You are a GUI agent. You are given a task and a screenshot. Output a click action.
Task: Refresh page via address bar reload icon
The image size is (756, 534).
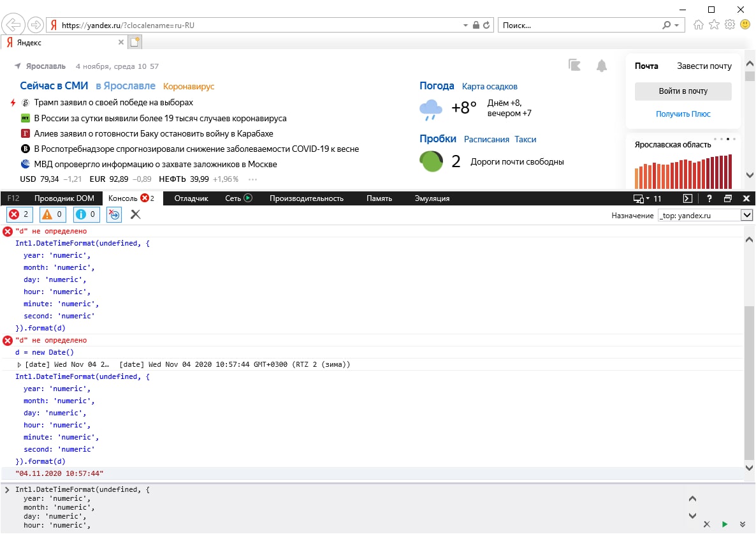tap(486, 25)
